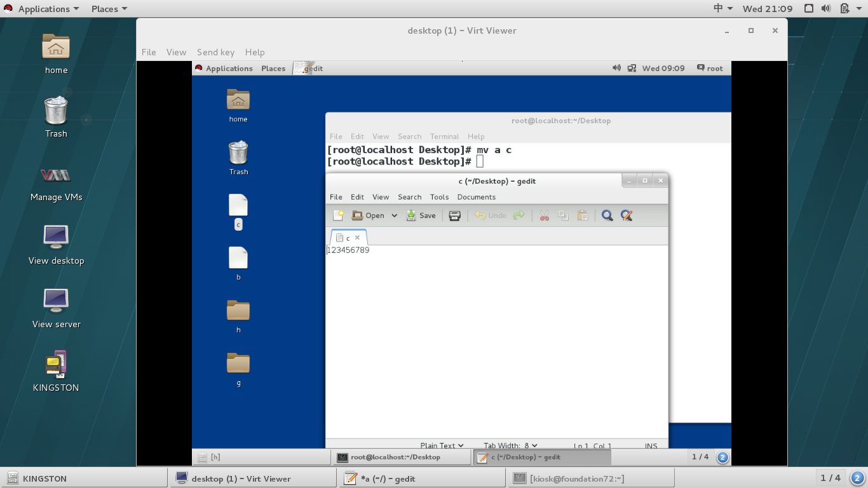
Task: Open the [h] window in guest taskbar
Action: [x=262, y=457]
